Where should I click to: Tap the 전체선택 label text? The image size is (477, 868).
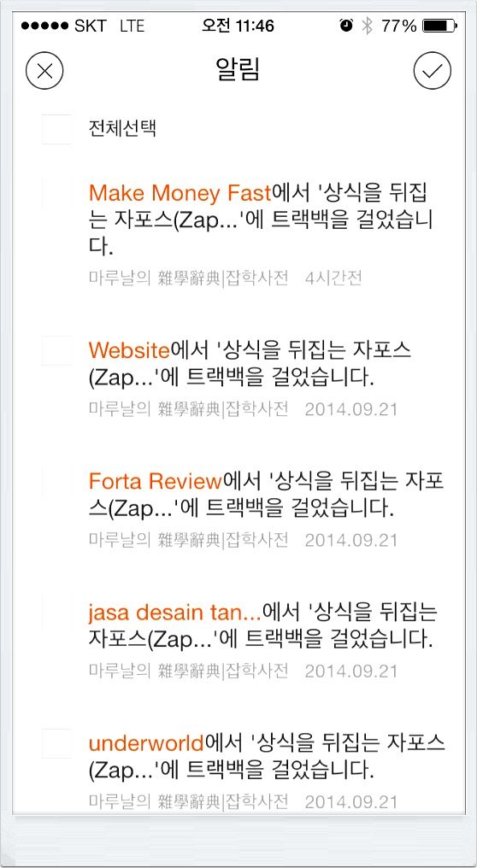pyautogui.click(x=122, y=128)
